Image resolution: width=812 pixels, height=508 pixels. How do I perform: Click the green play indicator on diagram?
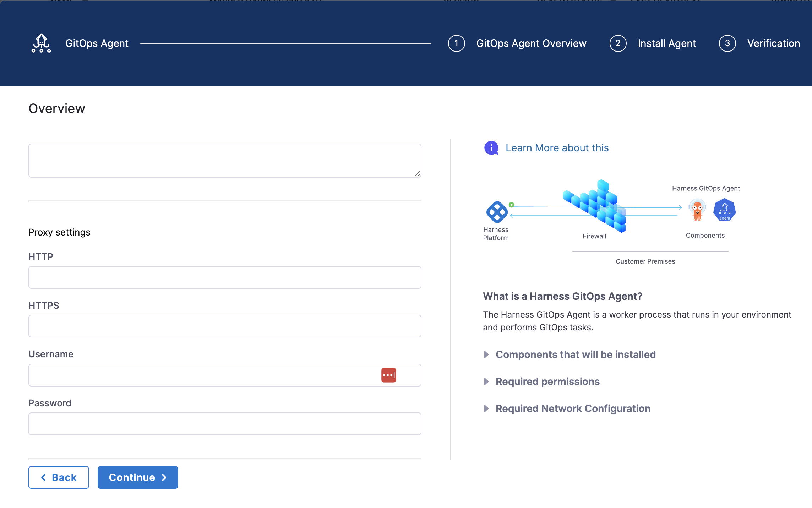[x=512, y=205]
